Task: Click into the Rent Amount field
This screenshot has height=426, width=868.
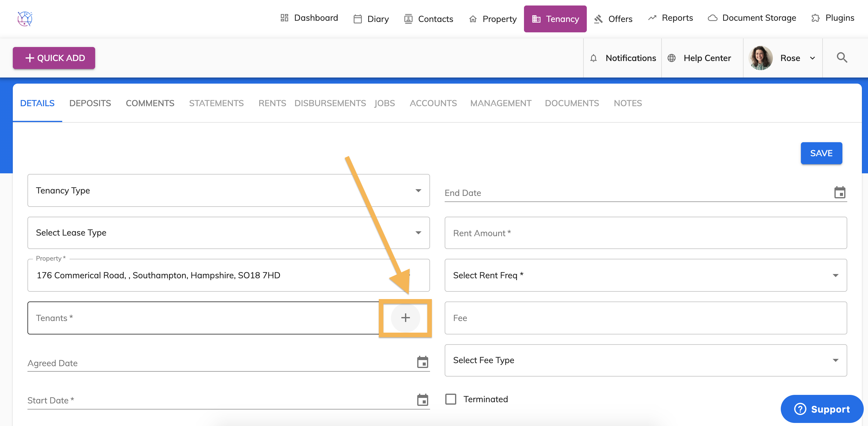Action: click(x=645, y=233)
